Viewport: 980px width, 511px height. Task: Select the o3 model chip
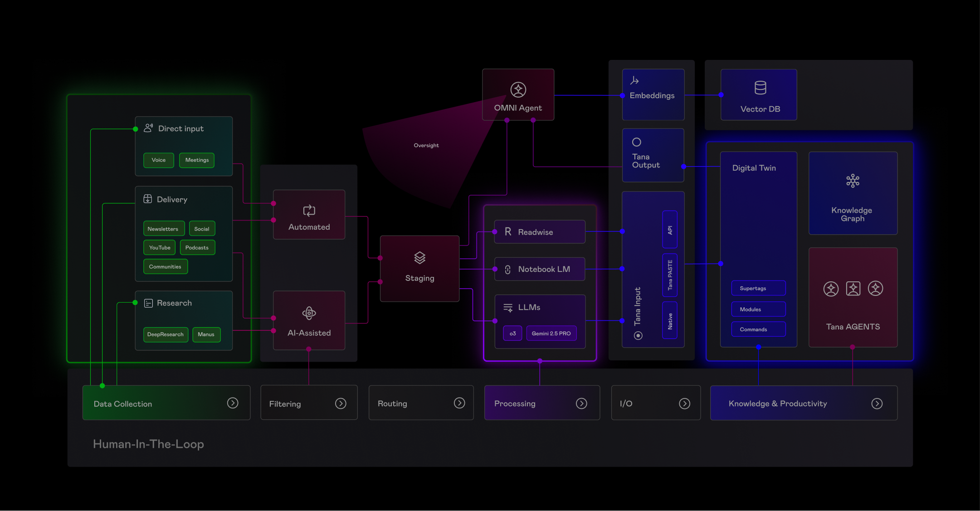(x=512, y=333)
